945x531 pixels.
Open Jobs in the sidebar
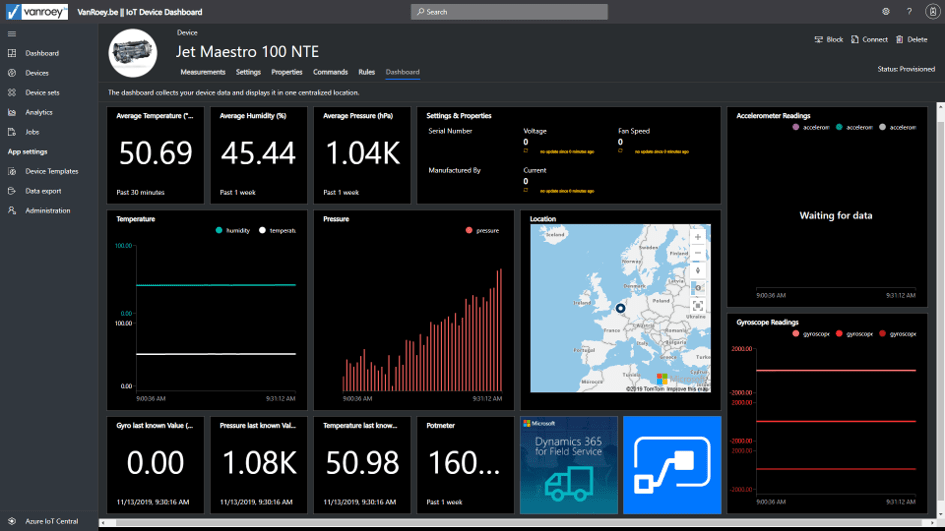click(32, 131)
